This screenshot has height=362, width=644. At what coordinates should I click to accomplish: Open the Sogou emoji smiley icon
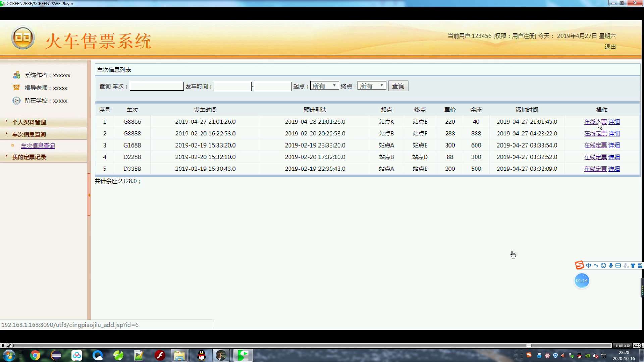[603, 265]
